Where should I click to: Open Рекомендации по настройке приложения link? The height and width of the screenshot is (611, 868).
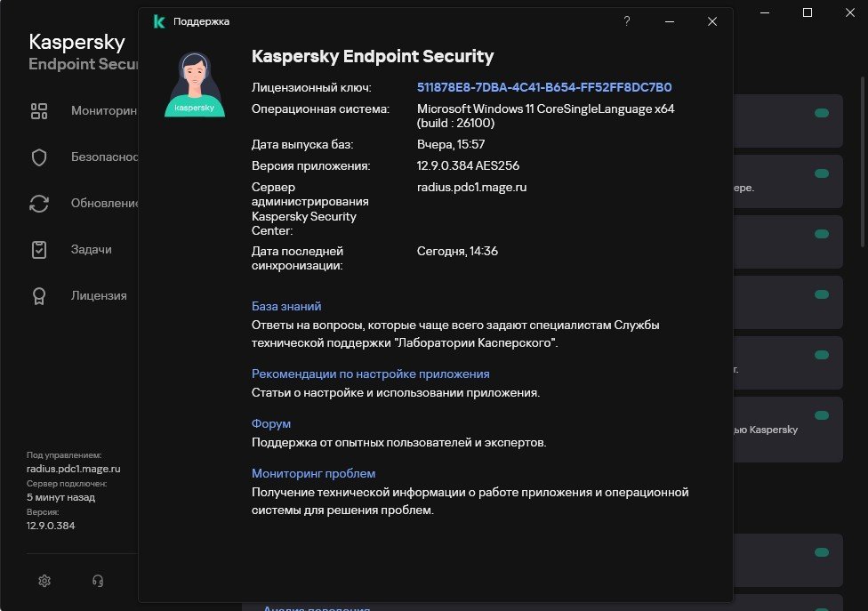370,374
